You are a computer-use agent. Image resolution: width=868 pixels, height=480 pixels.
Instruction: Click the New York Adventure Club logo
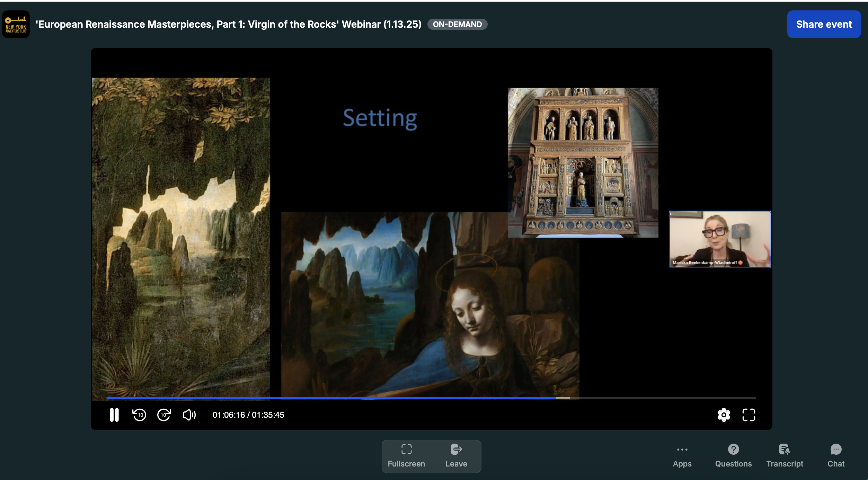point(16,24)
